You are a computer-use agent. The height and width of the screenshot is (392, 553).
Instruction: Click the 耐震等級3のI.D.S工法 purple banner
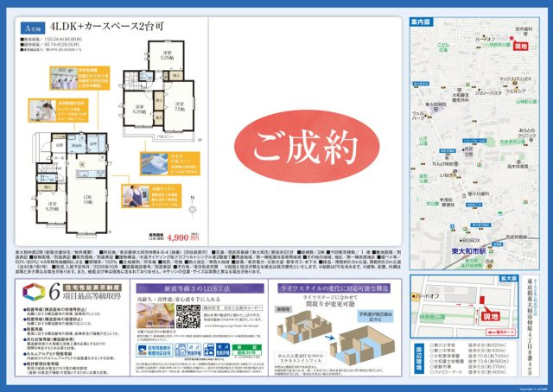[x=200, y=288]
